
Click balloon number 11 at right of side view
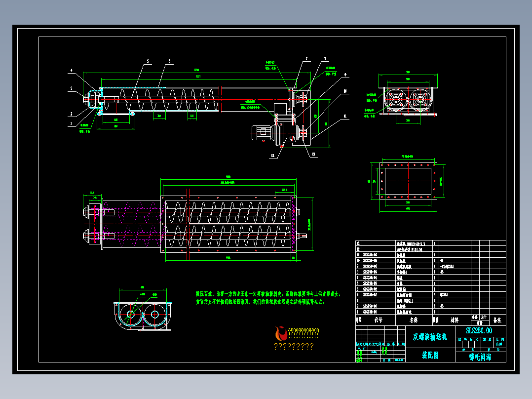pyautogui.click(x=345, y=116)
